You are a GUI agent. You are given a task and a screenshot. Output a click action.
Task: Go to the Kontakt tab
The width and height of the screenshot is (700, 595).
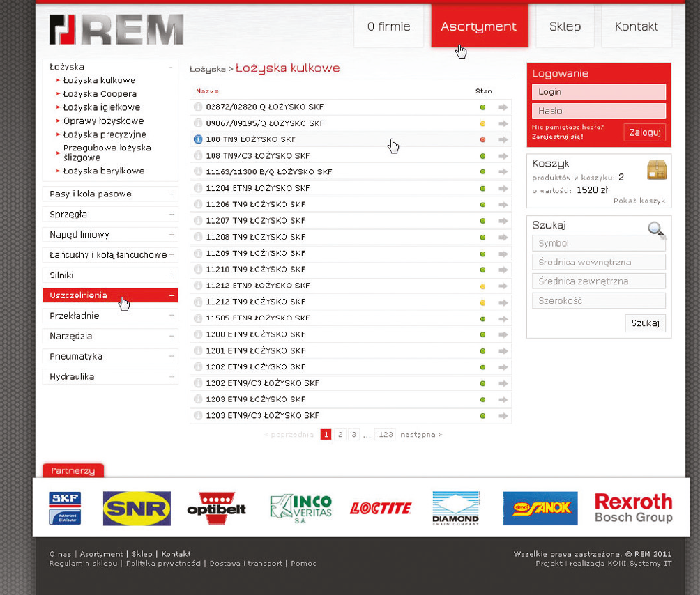coord(636,26)
